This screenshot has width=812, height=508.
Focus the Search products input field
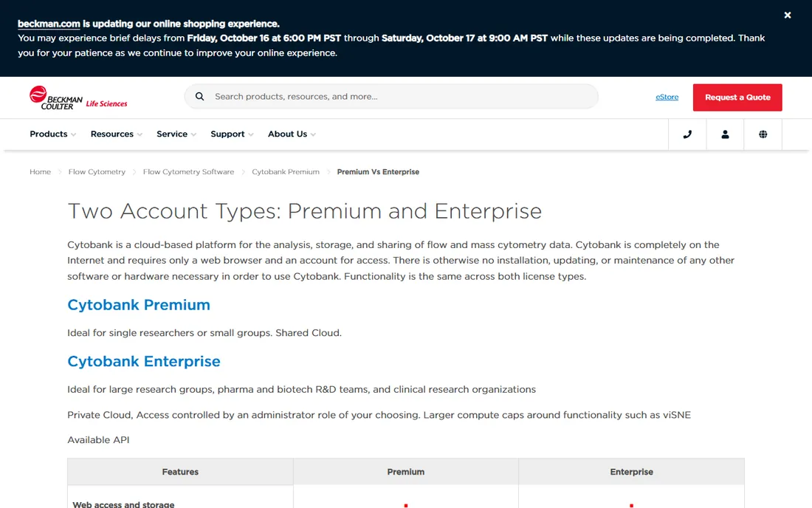tap(391, 96)
